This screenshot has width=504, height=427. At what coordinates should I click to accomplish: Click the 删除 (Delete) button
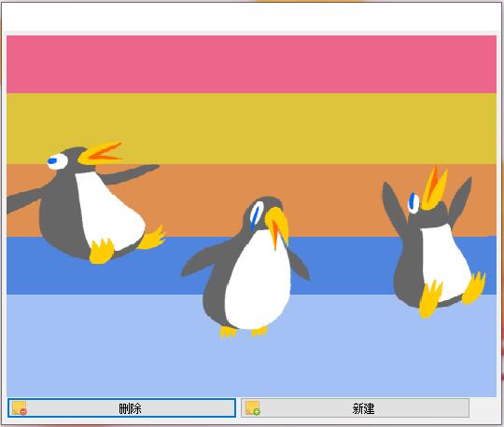click(121, 408)
